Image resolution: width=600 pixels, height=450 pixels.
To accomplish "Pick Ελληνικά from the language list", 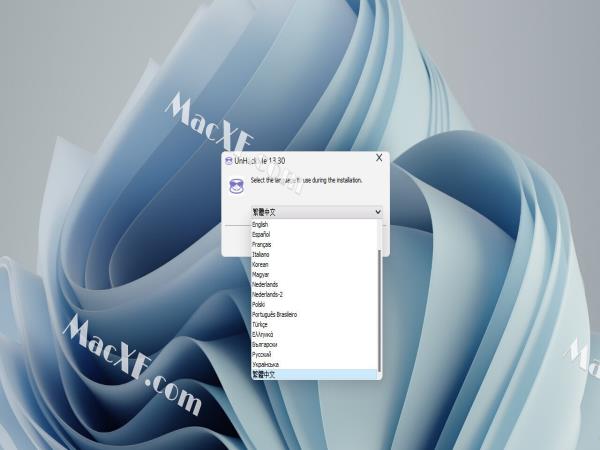I will [x=314, y=334].
